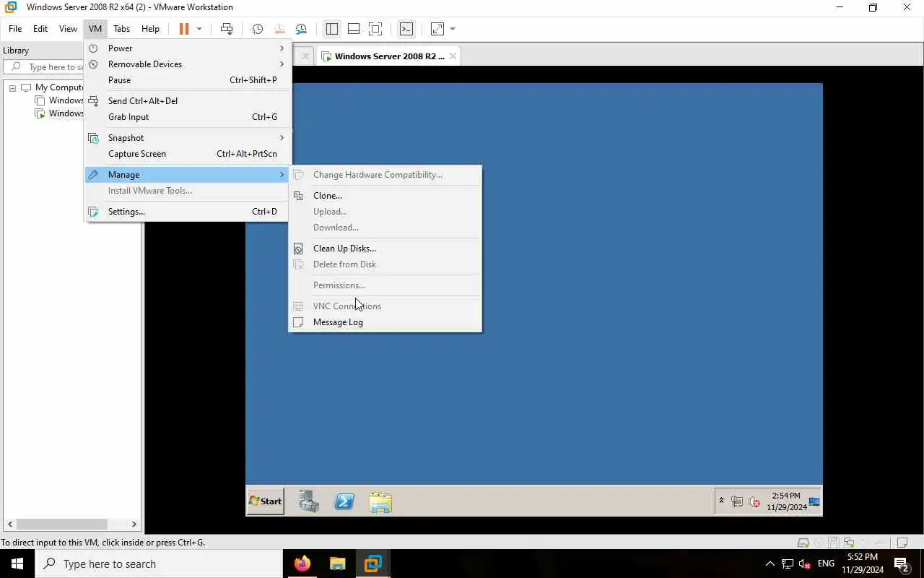This screenshot has width=924, height=578.
Task: Click guest Show Desktop button
Action: pyautogui.click(x=814, y=501)
